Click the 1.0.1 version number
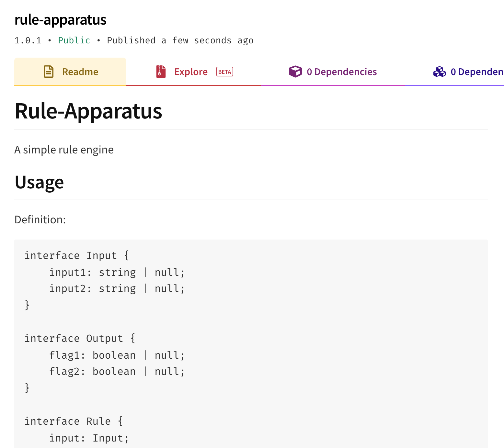 [x=28, y=40]
